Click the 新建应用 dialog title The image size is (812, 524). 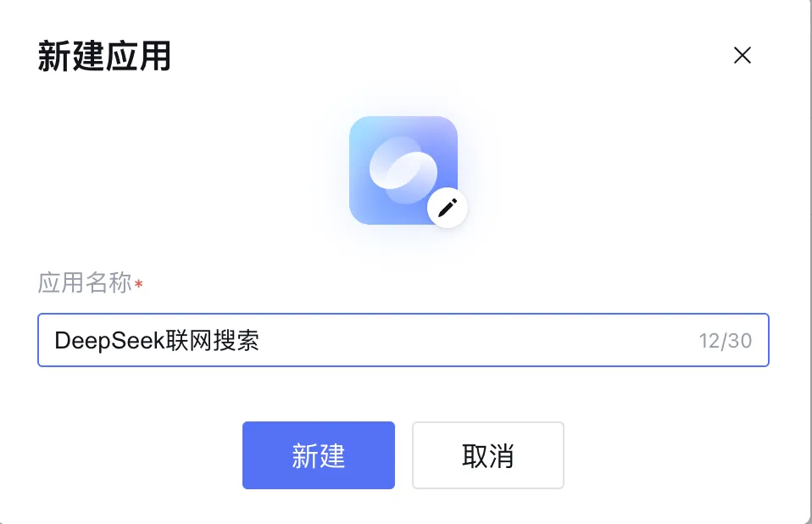[x=104, y=56]
